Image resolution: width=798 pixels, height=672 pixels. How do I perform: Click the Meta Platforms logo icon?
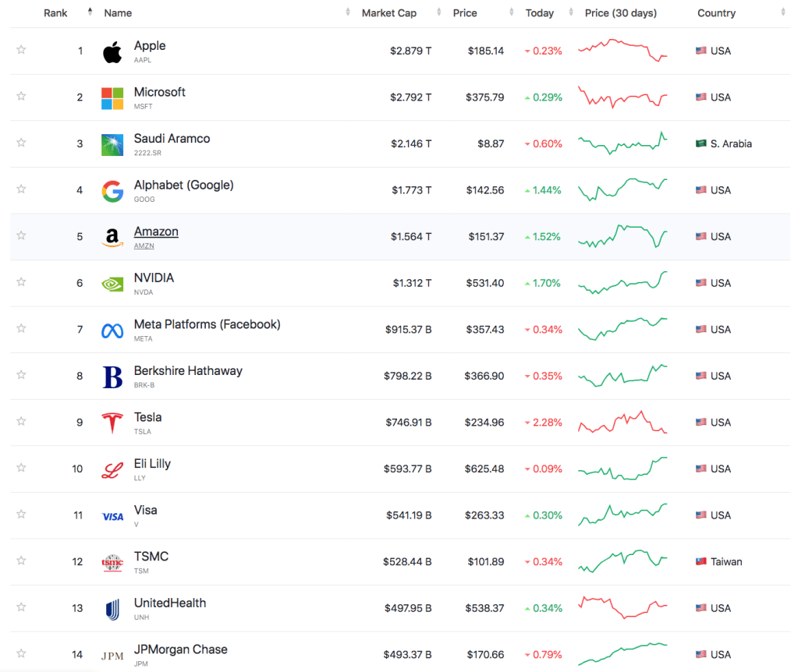112,331
